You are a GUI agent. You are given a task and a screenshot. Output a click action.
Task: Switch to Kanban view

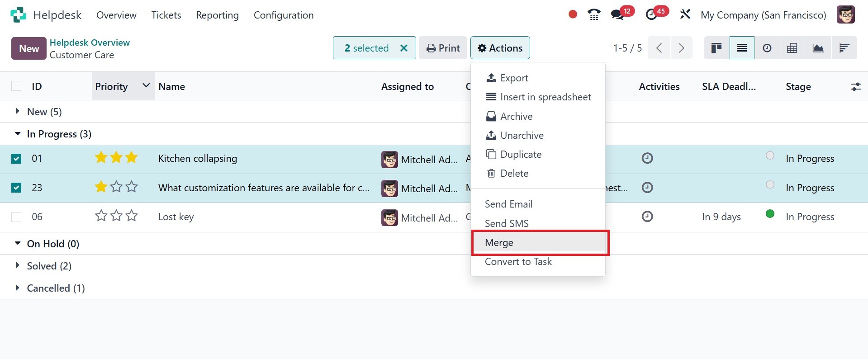point(716,48)
